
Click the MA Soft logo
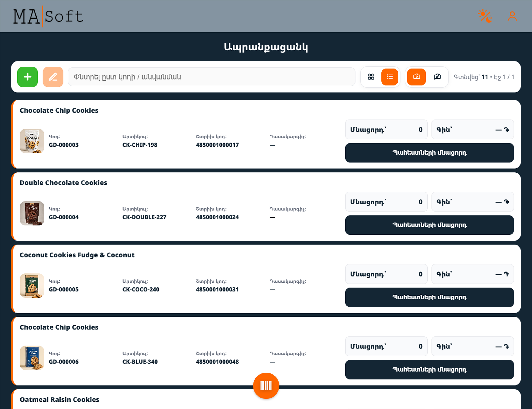point(48,16)
